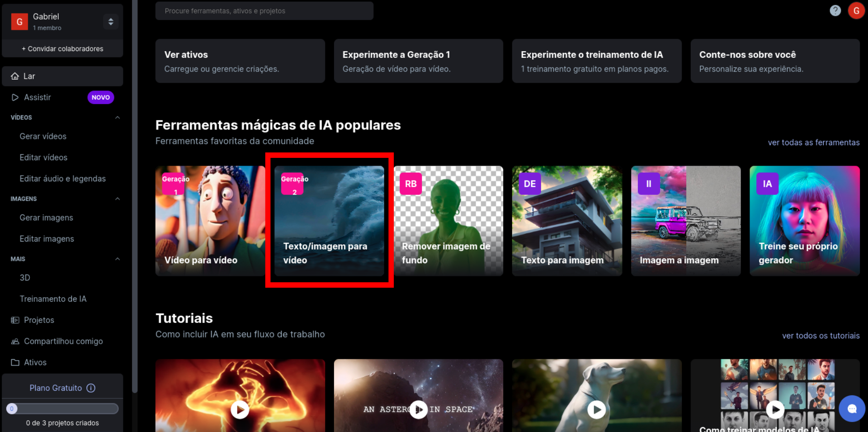Screen dimensions: 868x432
Task: Click the projects progress bar
Action: 62,408
